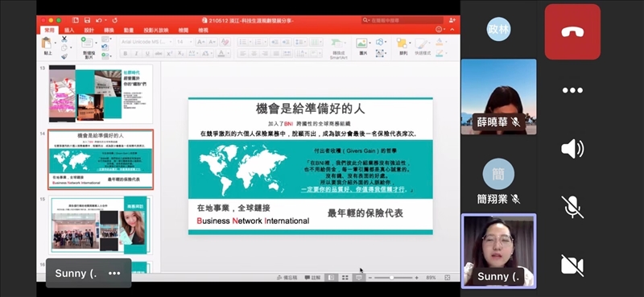Click the Save icon in title bar
The width and height of the screenshot is (644, 297).
[x=87, y=20]
